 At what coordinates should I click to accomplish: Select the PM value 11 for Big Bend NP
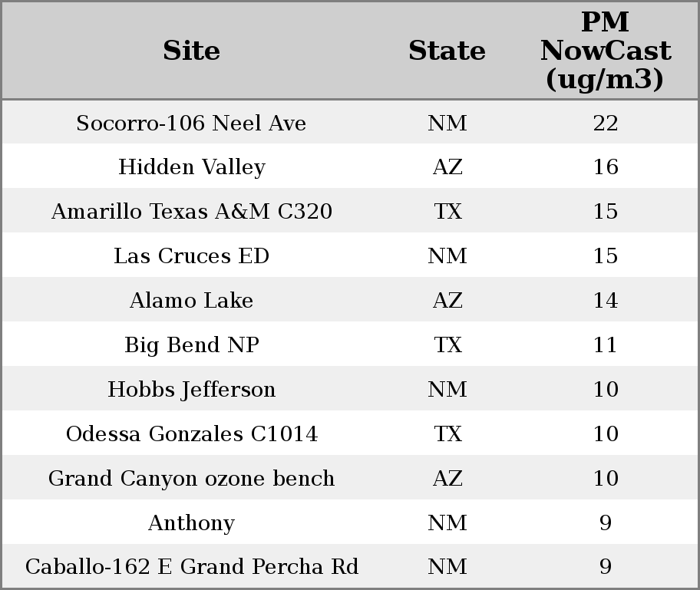(x=605, y=345)
